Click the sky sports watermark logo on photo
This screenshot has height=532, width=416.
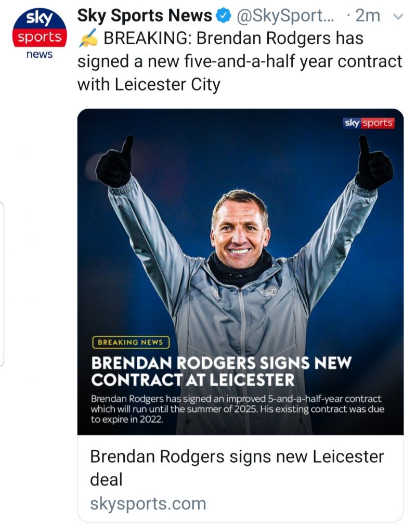point(369,123)
